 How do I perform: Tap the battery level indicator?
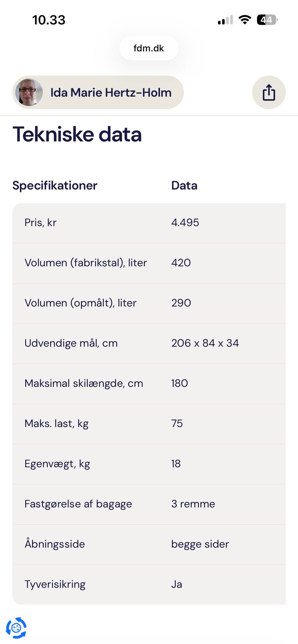coord(267,20)
